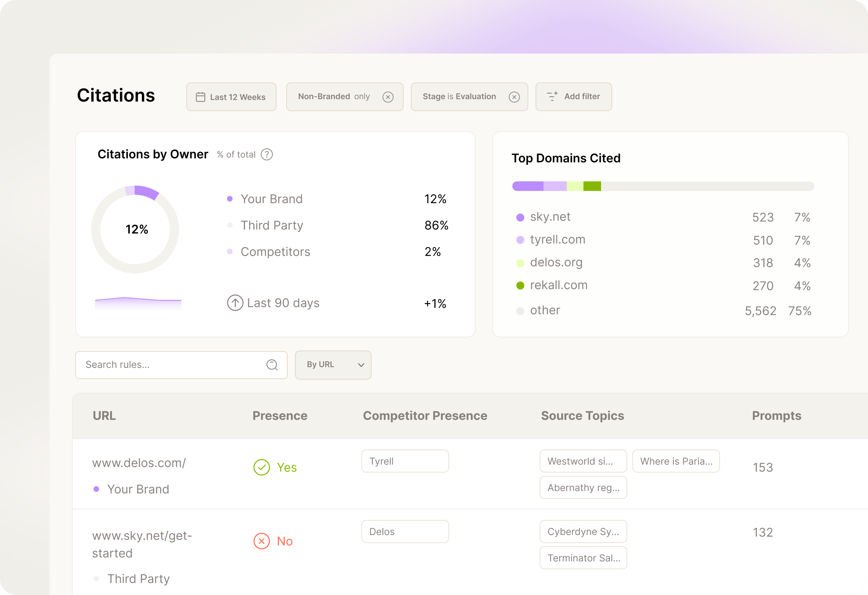Click the green Yes checkmark icon

click(262, 467)
